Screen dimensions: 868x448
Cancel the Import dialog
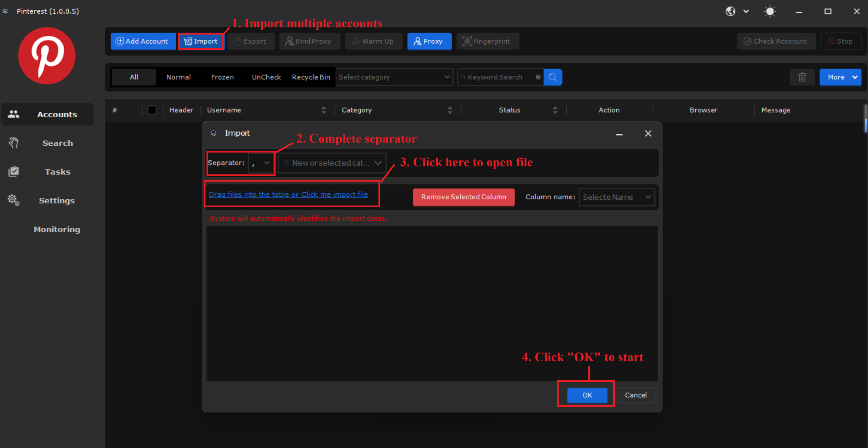pyautogui.click(x=636, y=395)
